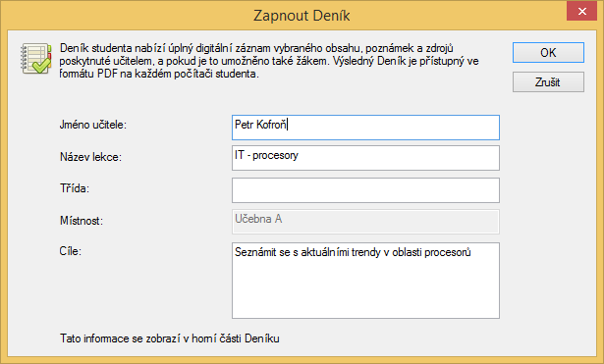Select the Název lekce text box
The height and width of the screenshot is (364, 604).
365,158
